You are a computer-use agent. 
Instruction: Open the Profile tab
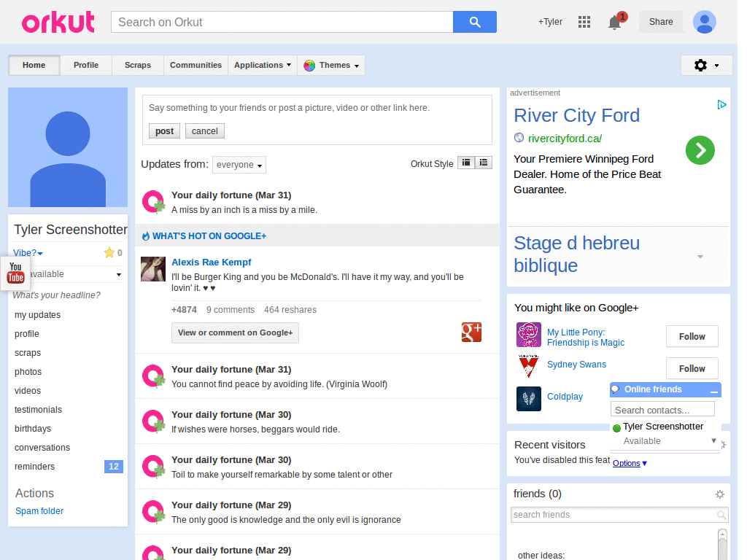[x=86, y=65]
